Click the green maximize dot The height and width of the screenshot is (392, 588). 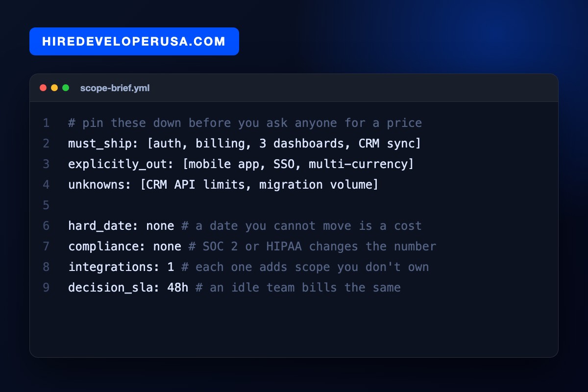(x=66, y=88)
